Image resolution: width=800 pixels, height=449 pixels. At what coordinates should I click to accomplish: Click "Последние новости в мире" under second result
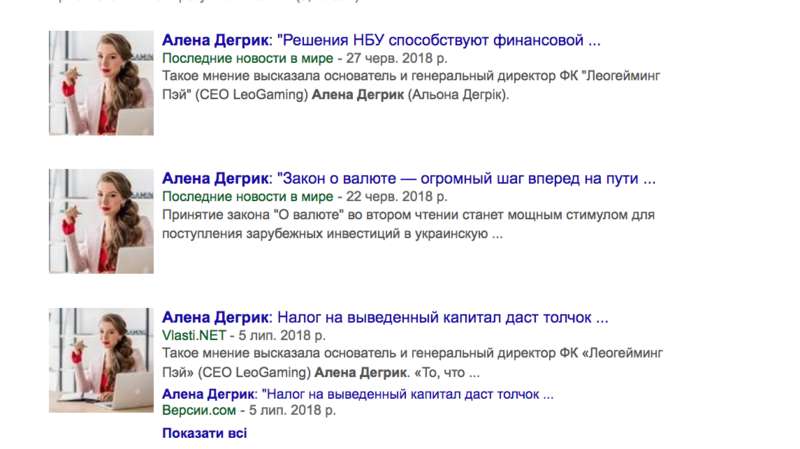[247, 197]
